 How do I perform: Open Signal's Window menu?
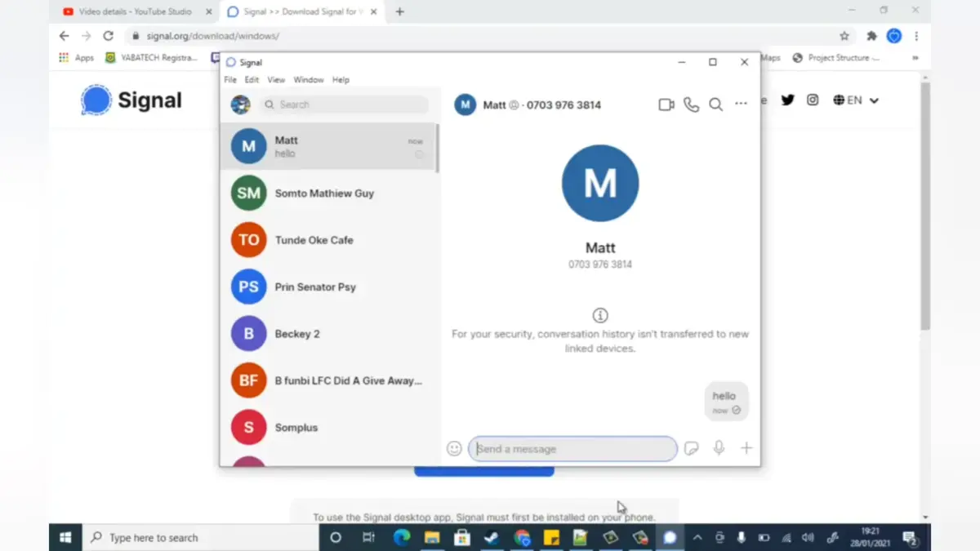309,80
